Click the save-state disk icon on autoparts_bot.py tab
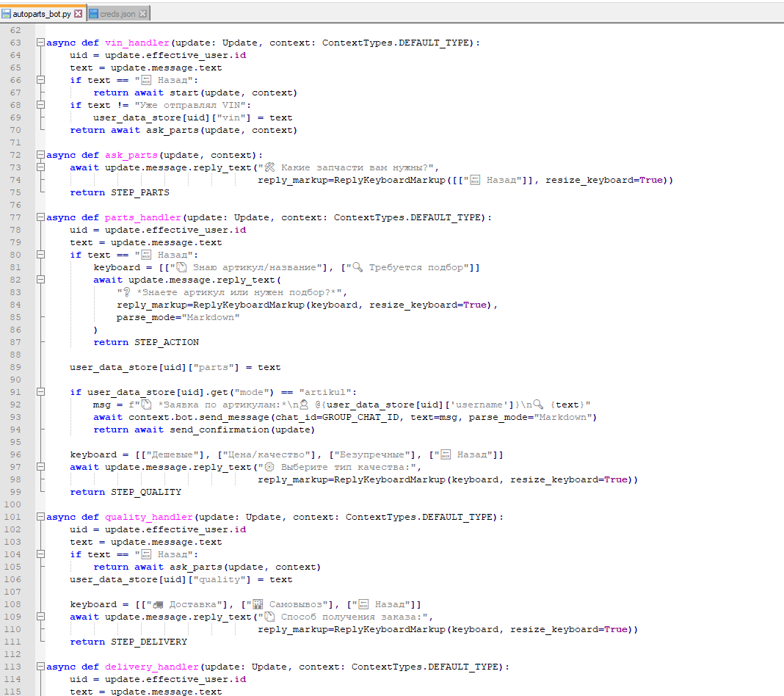 coord(6,13)
